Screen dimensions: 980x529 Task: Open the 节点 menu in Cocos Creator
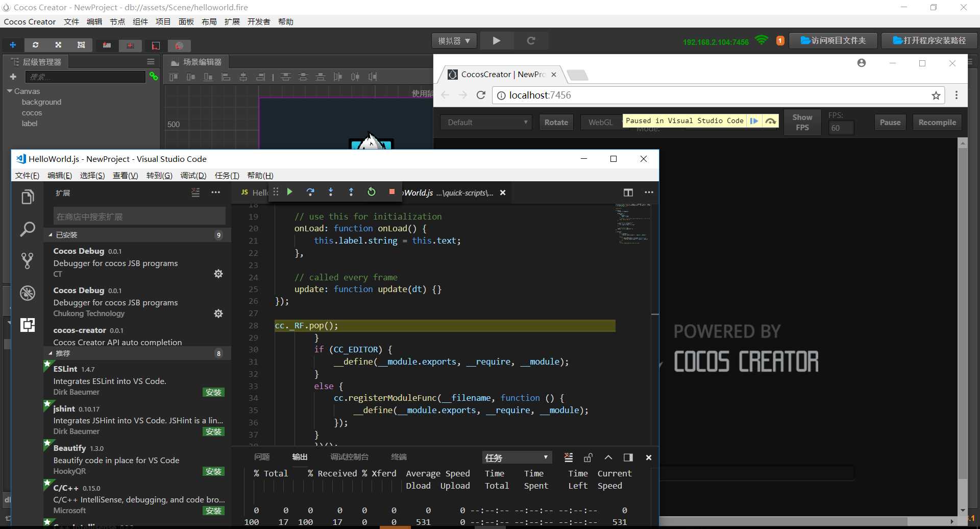tap(117, 21)
